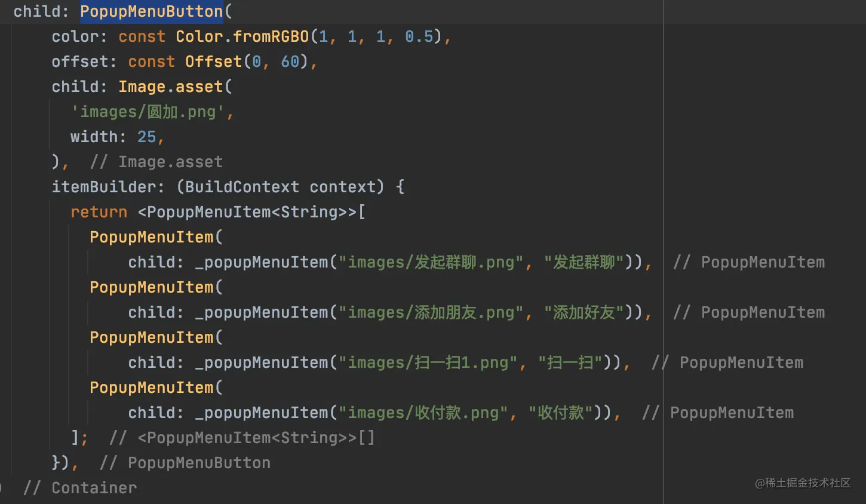866x504 pixels.
Task: Place cursor on the 0.5 opacity value
Action: click(419, 36)
